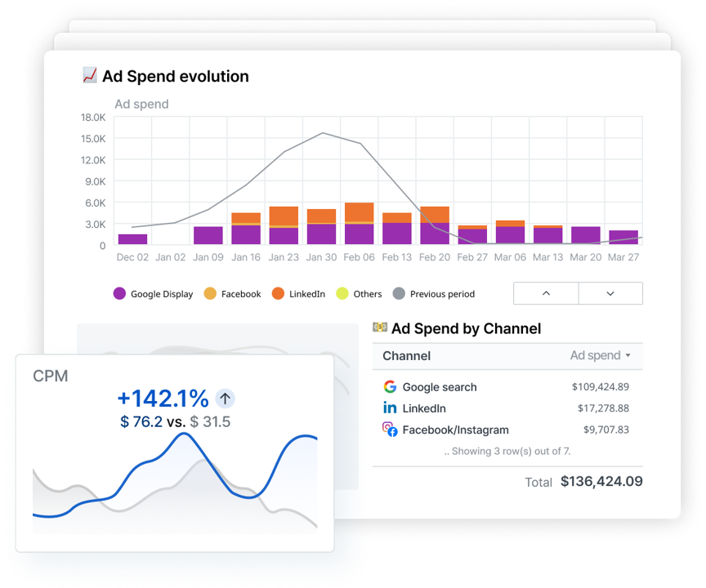The width and height of the screenshot is (706, 588).
Task: Click the Ad Spend evolution chart icon
Action: (x=88, y=76)
